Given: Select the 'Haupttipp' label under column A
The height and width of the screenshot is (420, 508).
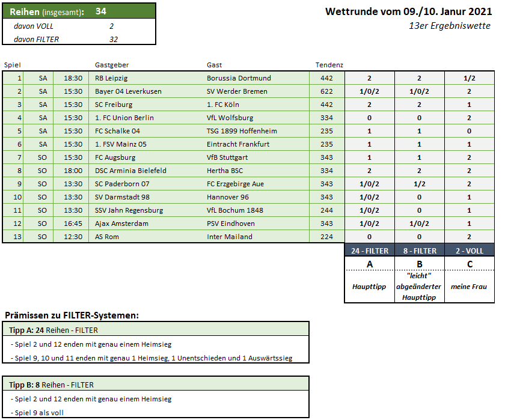Looking at the screenshot, I should click(x=369, y=287).
